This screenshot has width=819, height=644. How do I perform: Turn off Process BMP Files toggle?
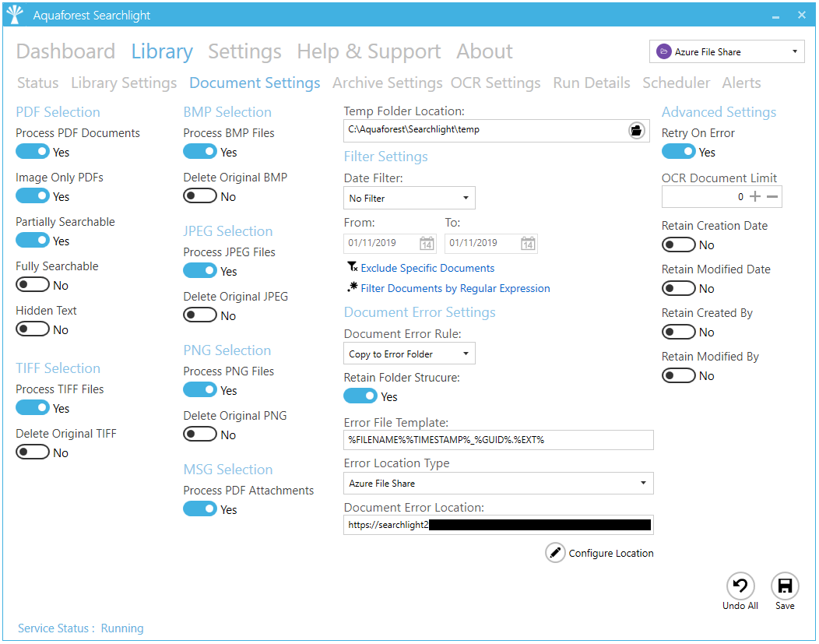click(200, 153)
